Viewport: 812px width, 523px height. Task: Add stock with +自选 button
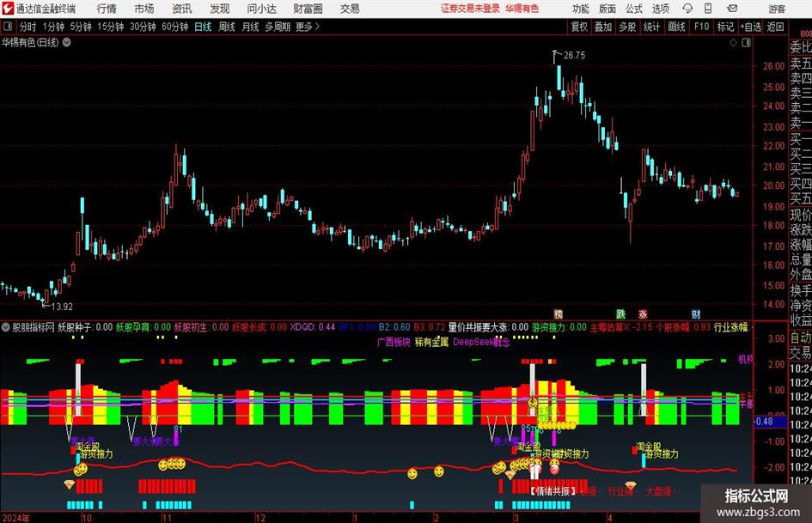pyautogui.click(x=750, y=27)
